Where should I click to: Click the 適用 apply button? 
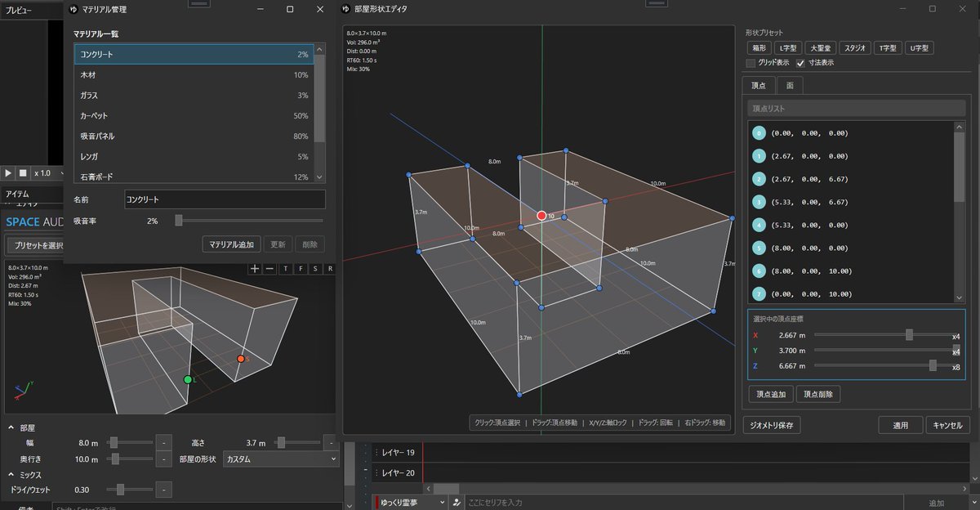point(901,425)
